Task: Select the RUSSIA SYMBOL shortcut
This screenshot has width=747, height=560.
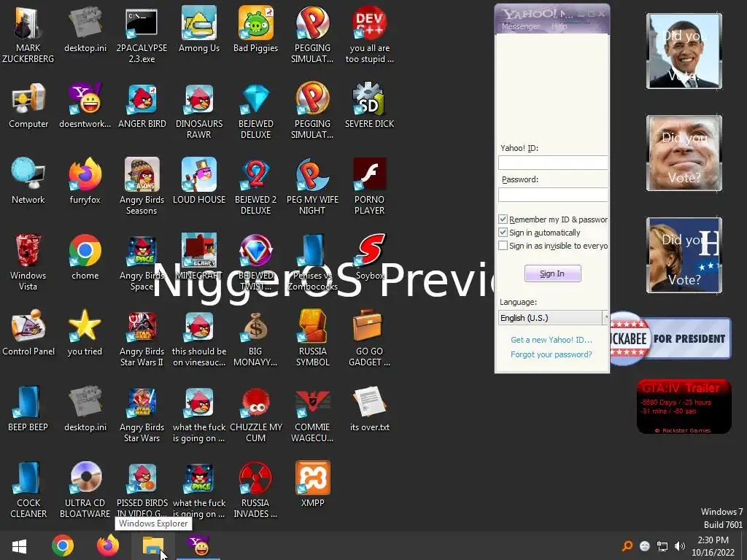Action: (312, 338)
